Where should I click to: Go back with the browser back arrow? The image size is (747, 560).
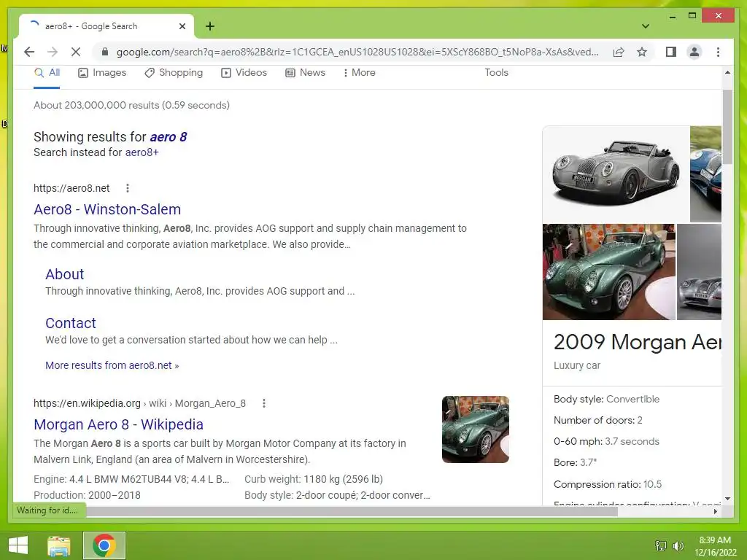[29, 52]
